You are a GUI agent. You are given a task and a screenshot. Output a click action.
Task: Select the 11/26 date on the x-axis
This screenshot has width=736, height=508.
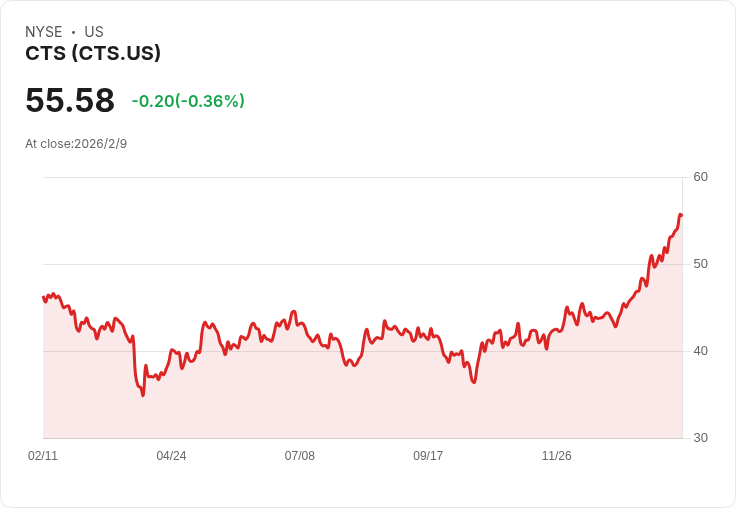click(x=556, y=456)
